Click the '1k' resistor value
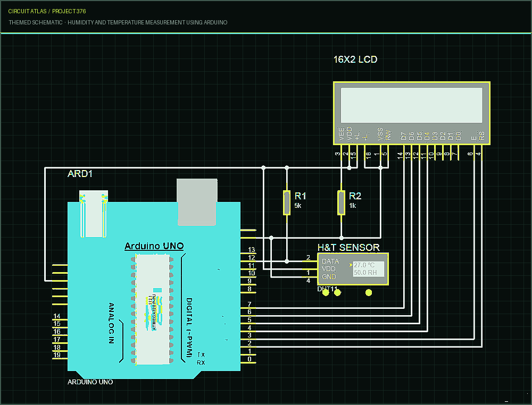 353,206
